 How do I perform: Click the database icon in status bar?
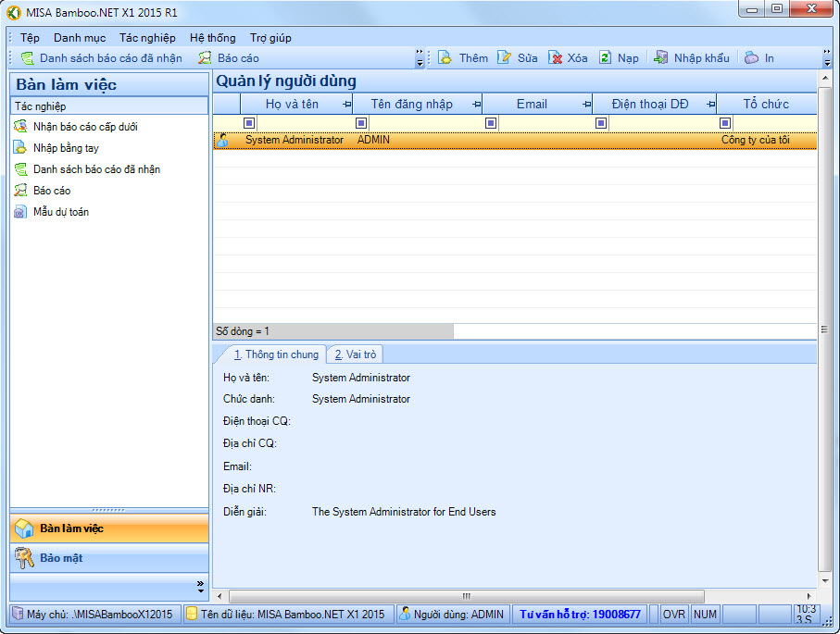(x=192, y=614)
